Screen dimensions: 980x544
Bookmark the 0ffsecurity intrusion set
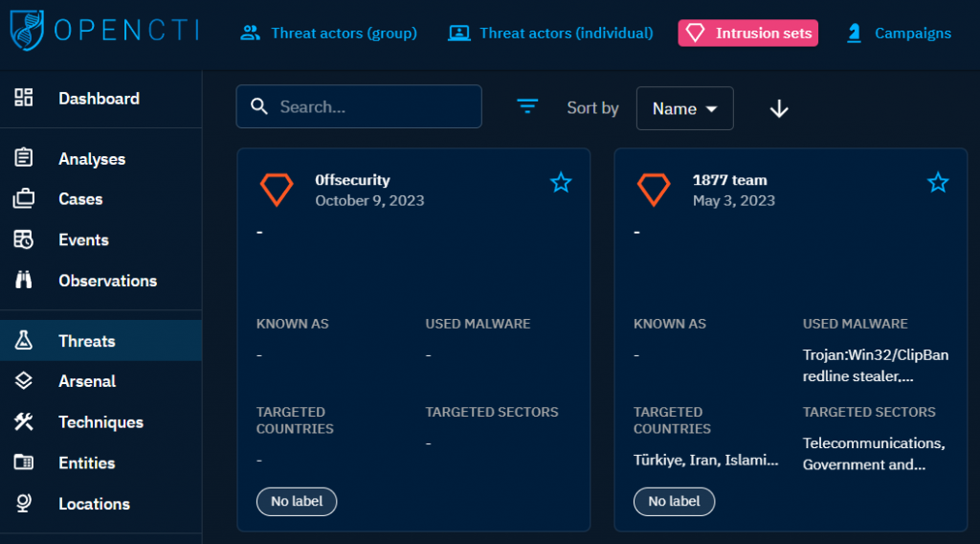tap(561, 183)
